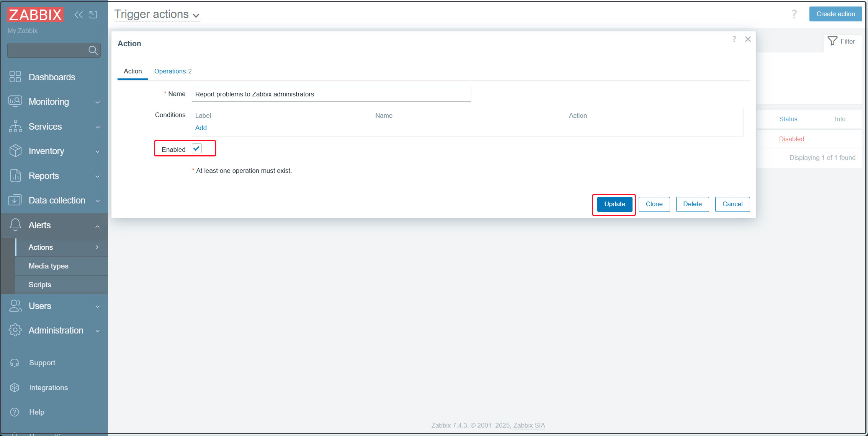Click the Disabled status link
Screen dimensions: 868x436
(791, 139)
